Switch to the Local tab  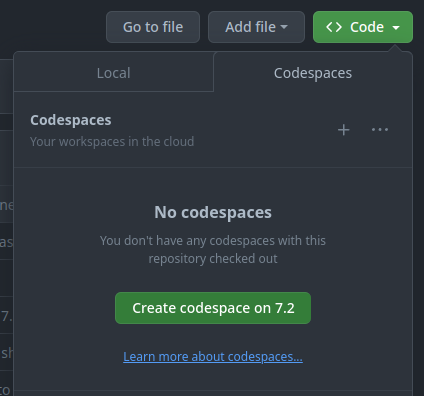(113, 73)
